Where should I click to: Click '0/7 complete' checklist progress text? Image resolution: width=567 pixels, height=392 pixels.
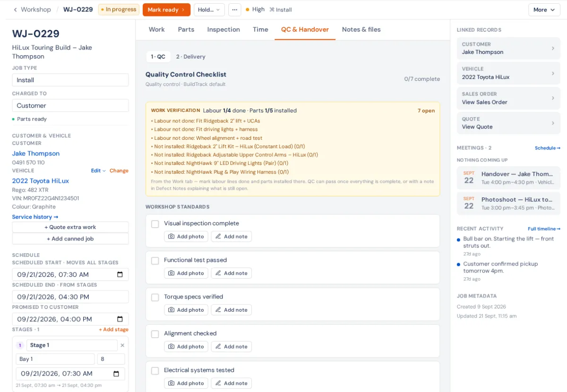[422, 79]
